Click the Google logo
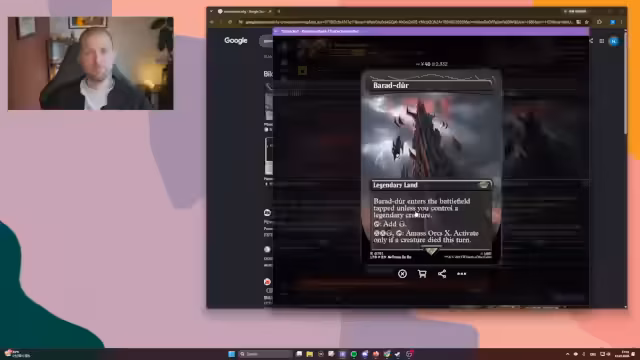This screenshot has height=360, width=640. [x=236, y=40]
